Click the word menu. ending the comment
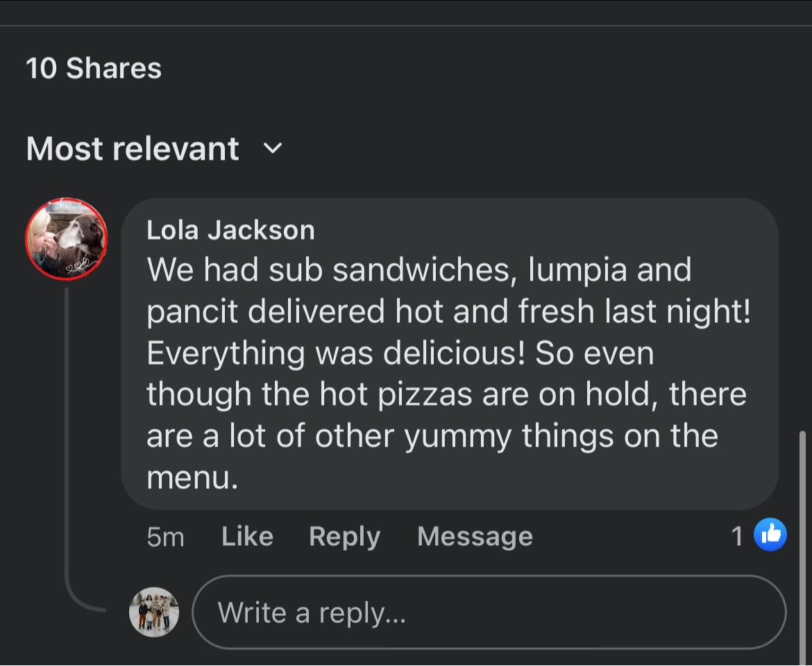 192,478
